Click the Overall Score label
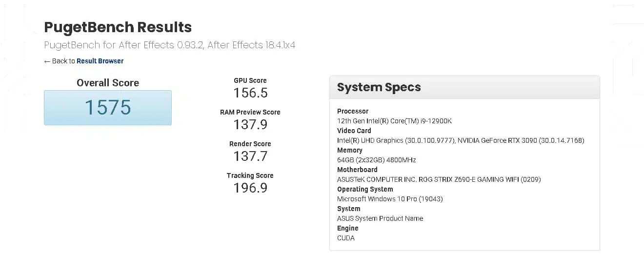 click(108, 83)
